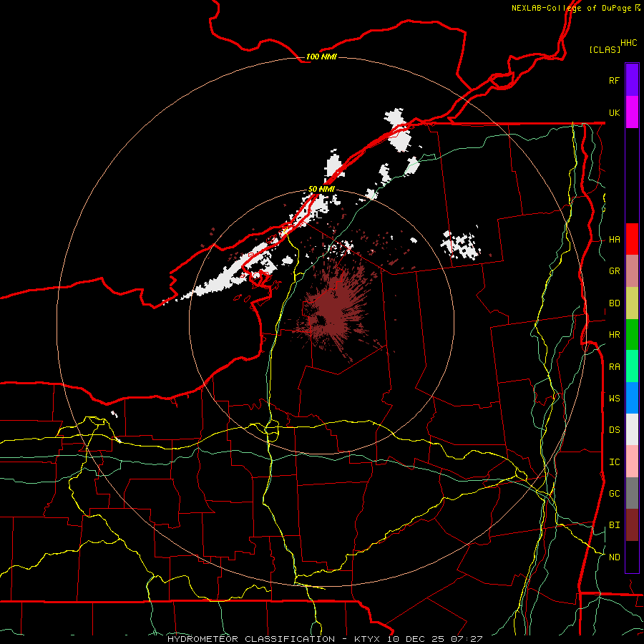This screenshot has width=644, height=644.
Task: Click the [CLAS] legend header
Action: 605,49
